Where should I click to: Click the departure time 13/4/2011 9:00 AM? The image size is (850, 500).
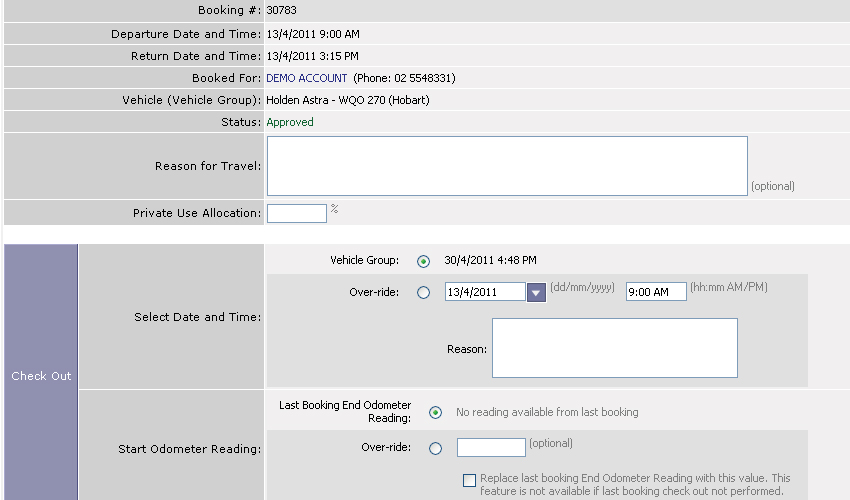(313, 34)
